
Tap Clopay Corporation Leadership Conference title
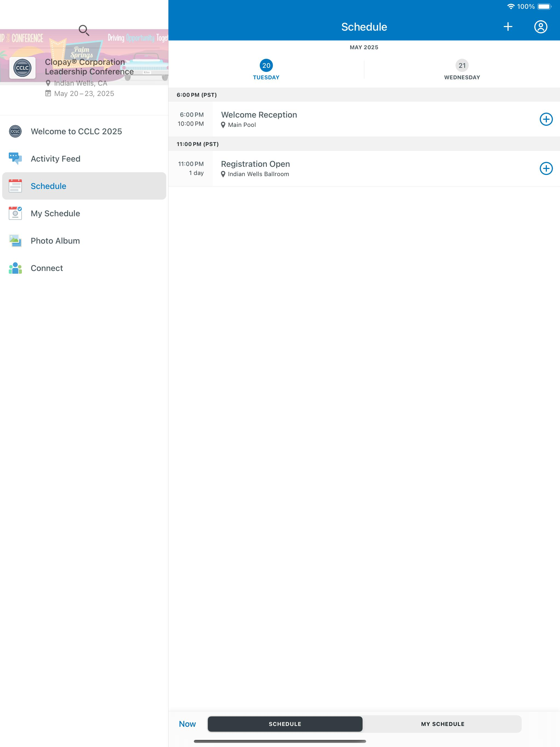[89, 67]
